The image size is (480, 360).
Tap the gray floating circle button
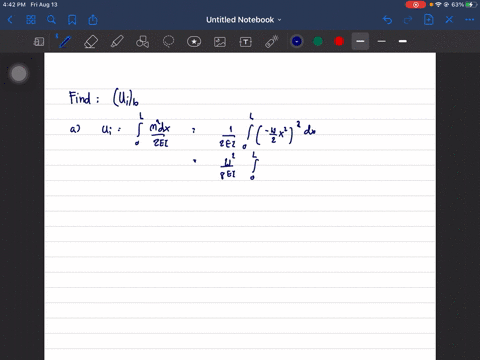19,74
